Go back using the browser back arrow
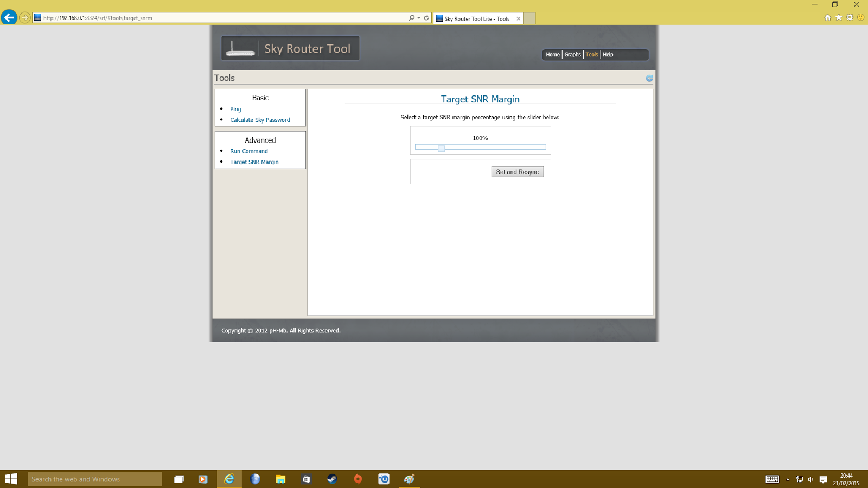 point(9,17)
